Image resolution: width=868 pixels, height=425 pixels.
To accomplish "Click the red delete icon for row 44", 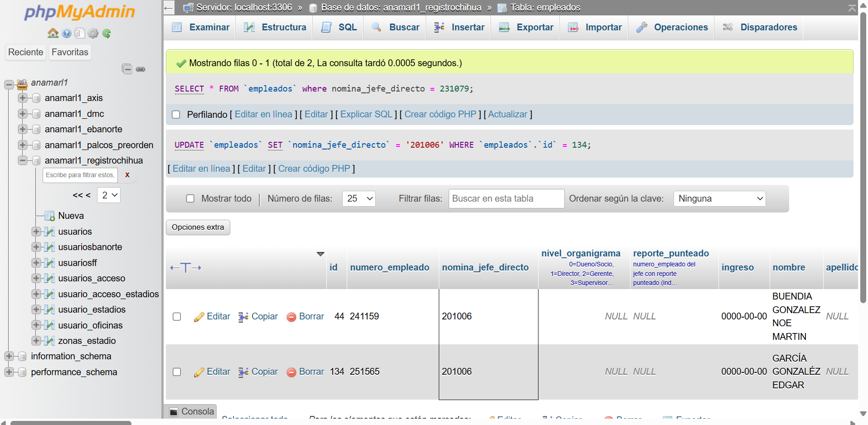I will 291,317.
